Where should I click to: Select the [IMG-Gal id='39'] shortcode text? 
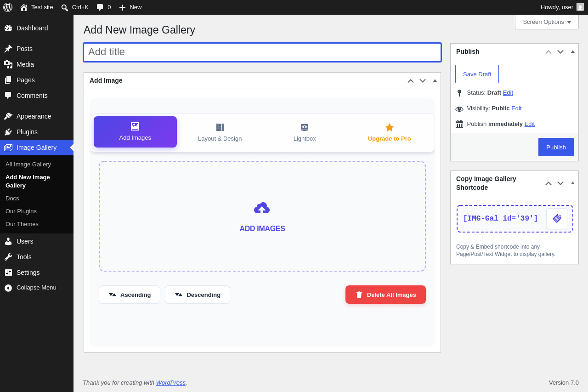[500, 219]
